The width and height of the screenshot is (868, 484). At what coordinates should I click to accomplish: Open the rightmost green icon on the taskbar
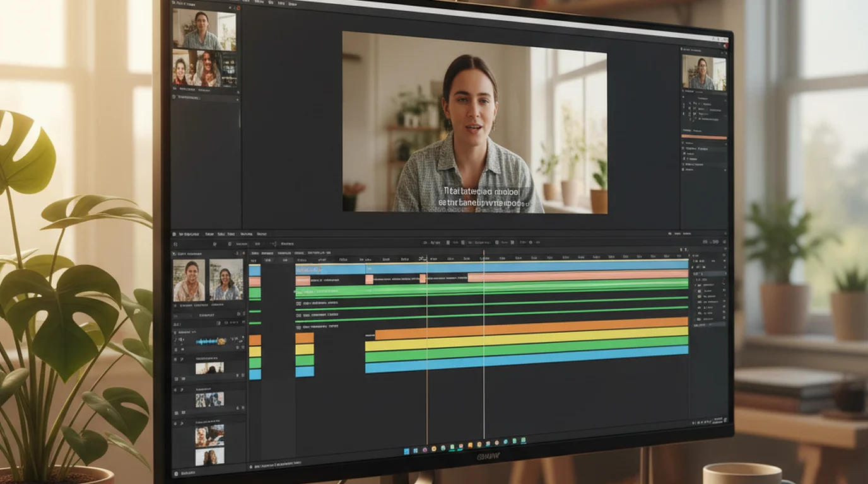pos(524,441)
